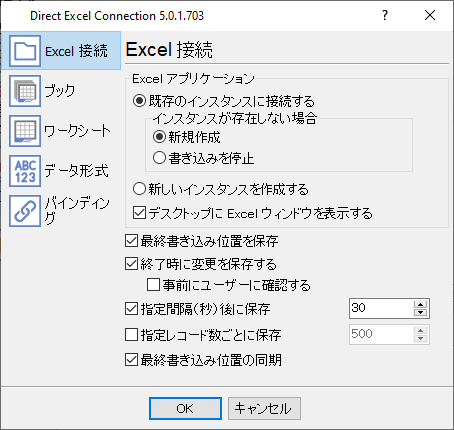Toggle デスクトップに Excel ウィンドウを表示する checkbox
454x430 pixels.
(x=139, y=213)
